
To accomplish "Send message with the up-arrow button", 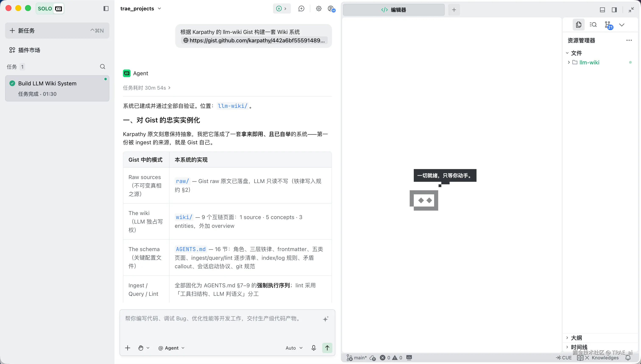I will pos(327,348).
